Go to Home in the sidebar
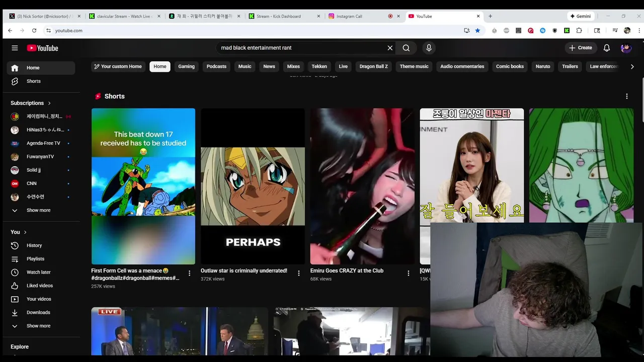 click(41, 68)
